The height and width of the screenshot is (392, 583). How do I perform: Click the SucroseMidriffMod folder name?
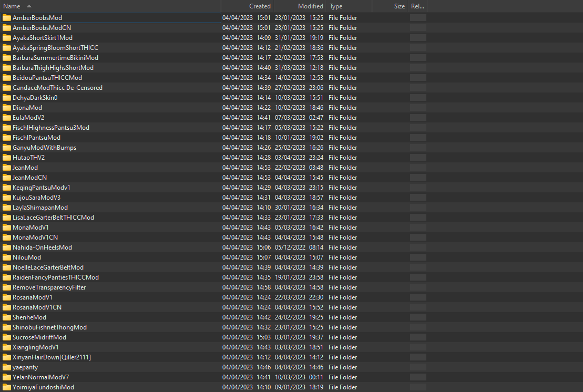(x=39, y=337)
